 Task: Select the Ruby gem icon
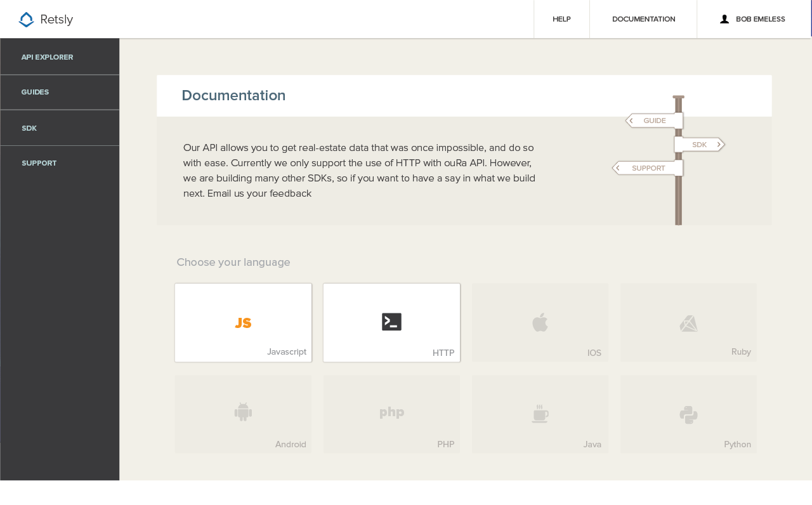688,323
